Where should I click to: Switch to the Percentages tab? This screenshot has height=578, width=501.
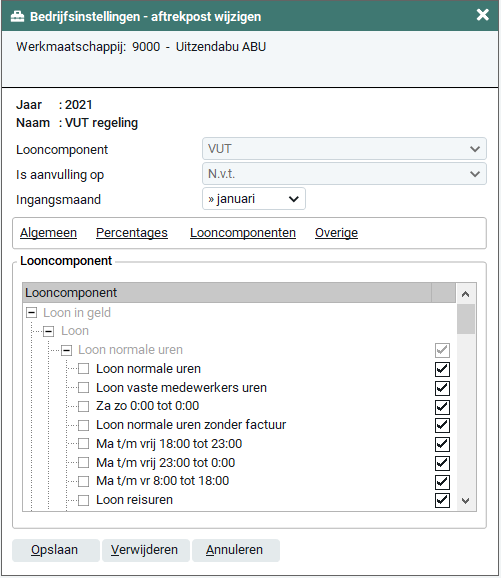tap(132, 233)
